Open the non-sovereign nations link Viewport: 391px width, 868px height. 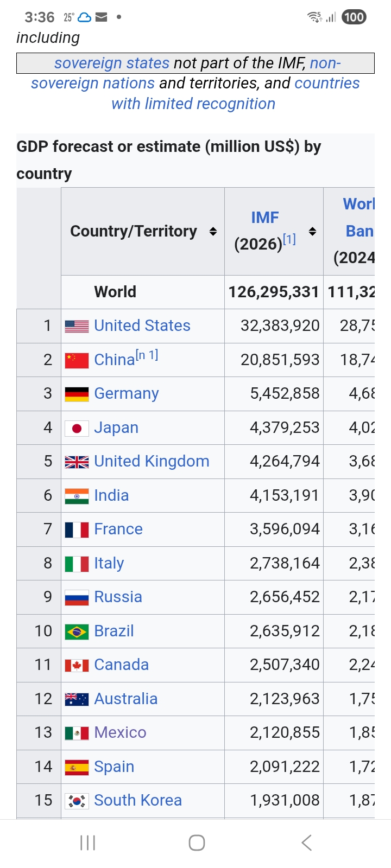tap(186, 73)
